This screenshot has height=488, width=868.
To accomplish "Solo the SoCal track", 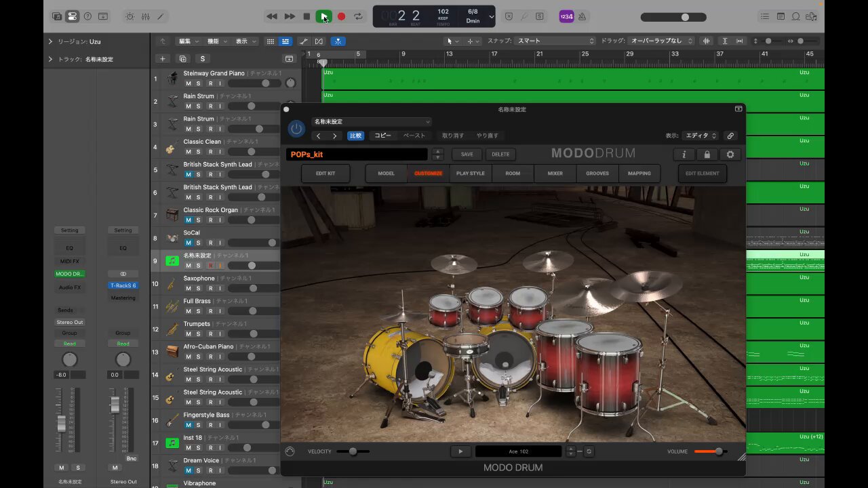I will coord(199,243).
